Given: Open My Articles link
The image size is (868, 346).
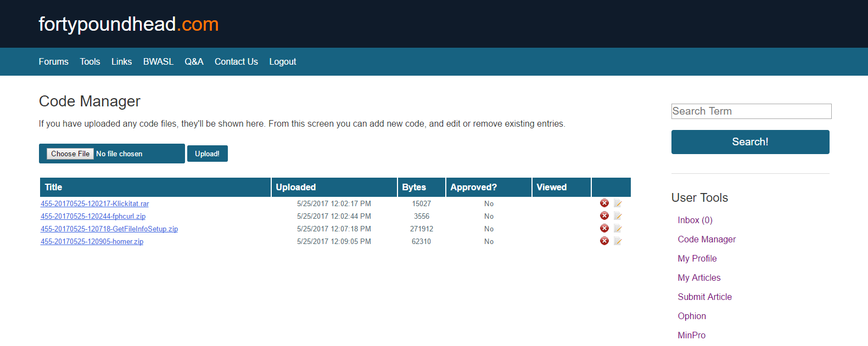Looking at the screenshot, I should [x=699, y=277].
